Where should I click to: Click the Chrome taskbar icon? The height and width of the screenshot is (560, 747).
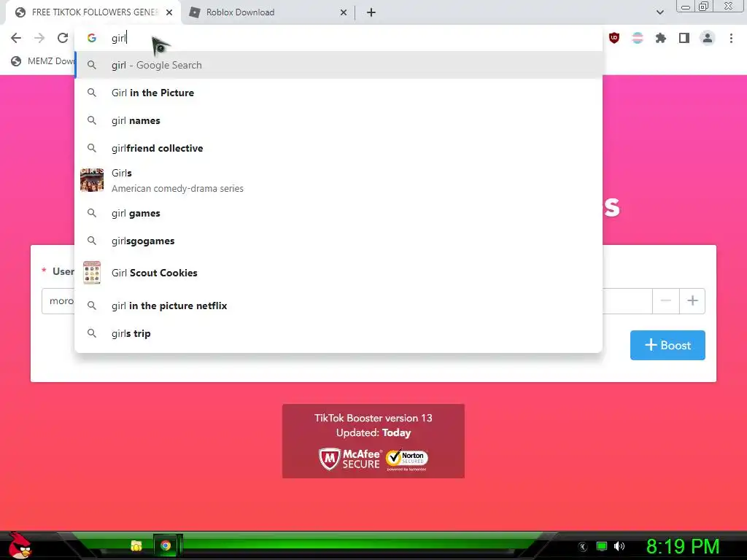(x=166, y=545)
